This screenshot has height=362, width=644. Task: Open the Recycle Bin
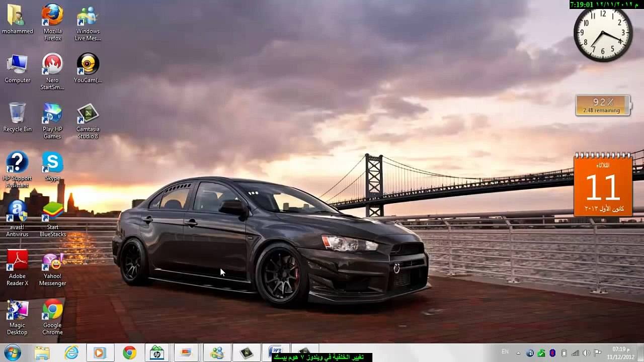coord(17,114)
